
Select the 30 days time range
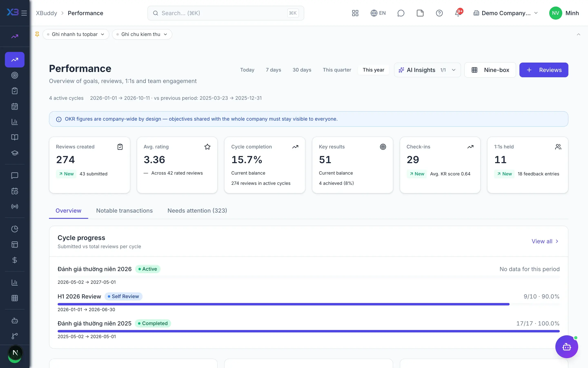coord(302,70)
